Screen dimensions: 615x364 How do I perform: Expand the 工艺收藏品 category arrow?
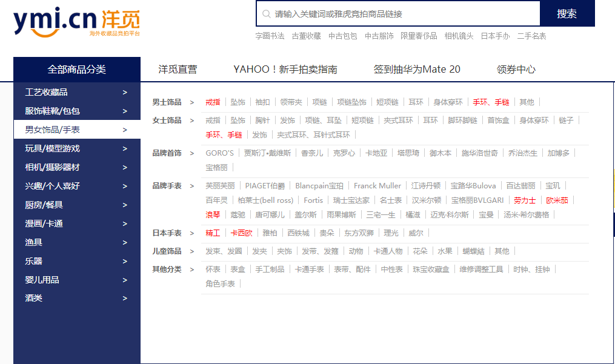click(x=125, y=92)
